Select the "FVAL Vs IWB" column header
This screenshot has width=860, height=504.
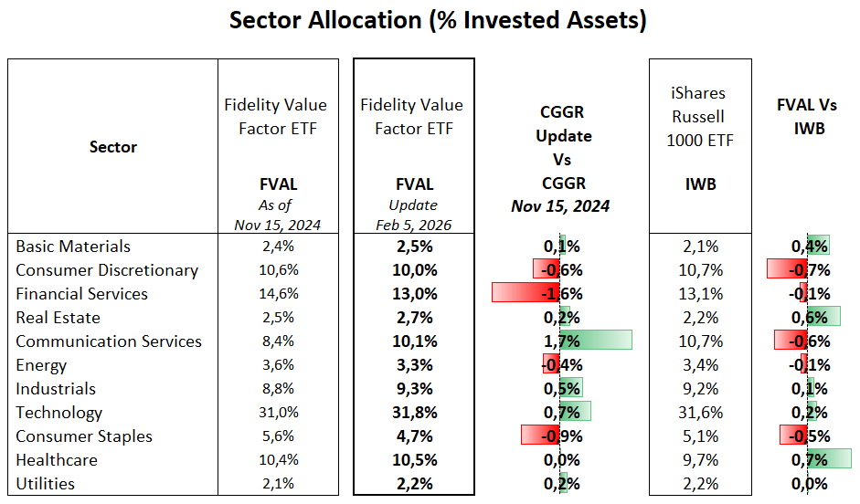[807, 117]
